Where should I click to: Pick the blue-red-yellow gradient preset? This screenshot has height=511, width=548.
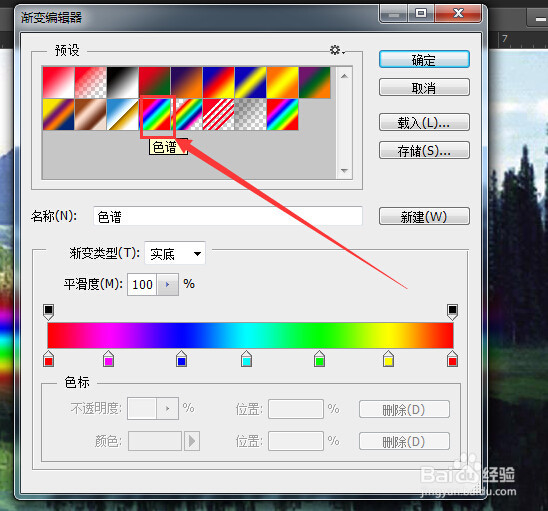pyautogui.click(x=218, y=82)
